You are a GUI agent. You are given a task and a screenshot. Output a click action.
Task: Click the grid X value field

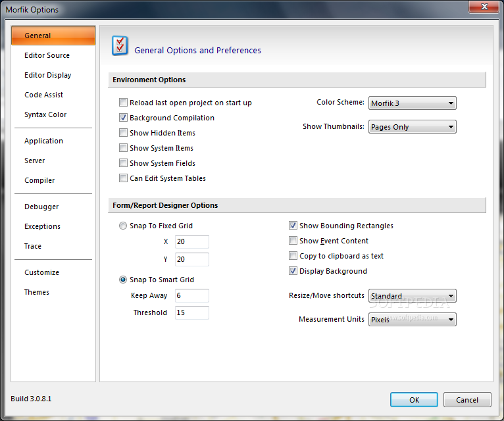pos(192,241)
